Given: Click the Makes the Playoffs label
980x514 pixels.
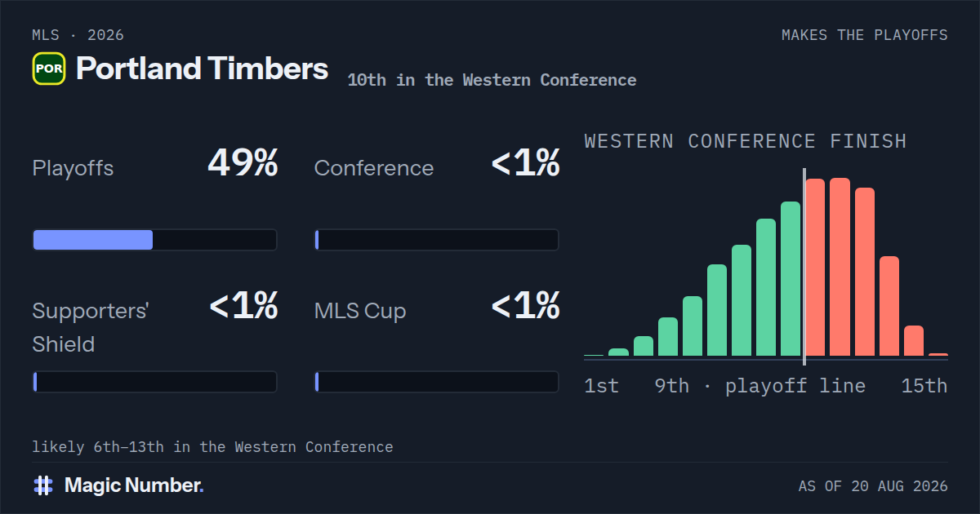Looking at the screenshot, I should click(x=865, y=35).
